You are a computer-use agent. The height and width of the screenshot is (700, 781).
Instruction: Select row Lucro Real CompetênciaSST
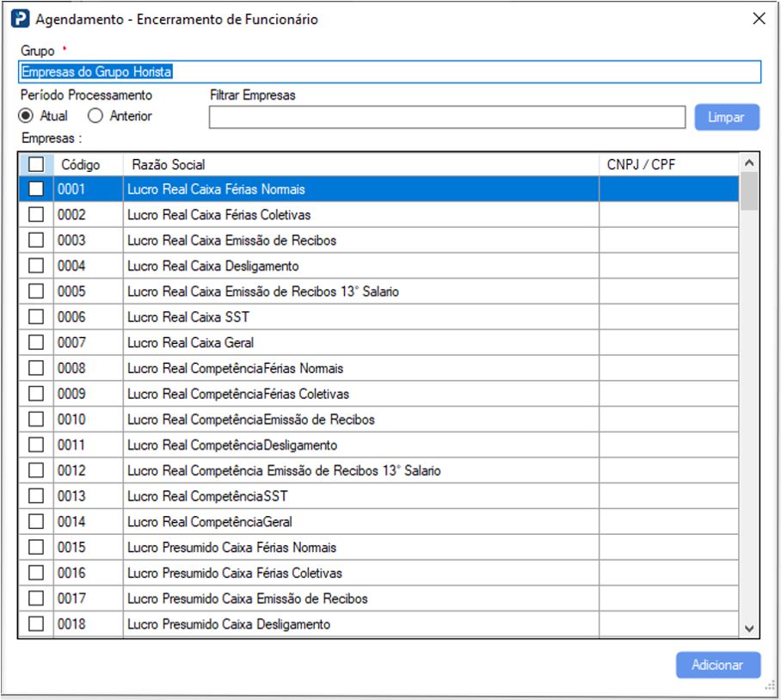pyautogui.click(x=378, y=496)
